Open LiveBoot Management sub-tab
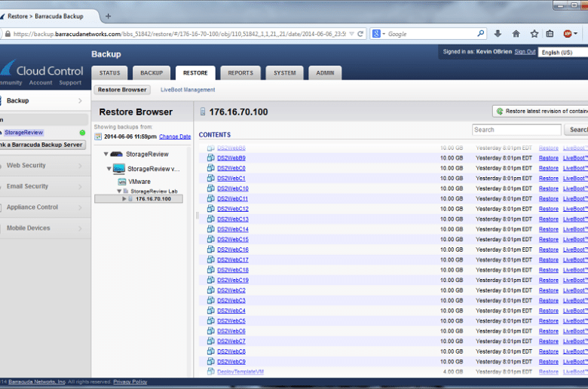 [x=188, y=90]
